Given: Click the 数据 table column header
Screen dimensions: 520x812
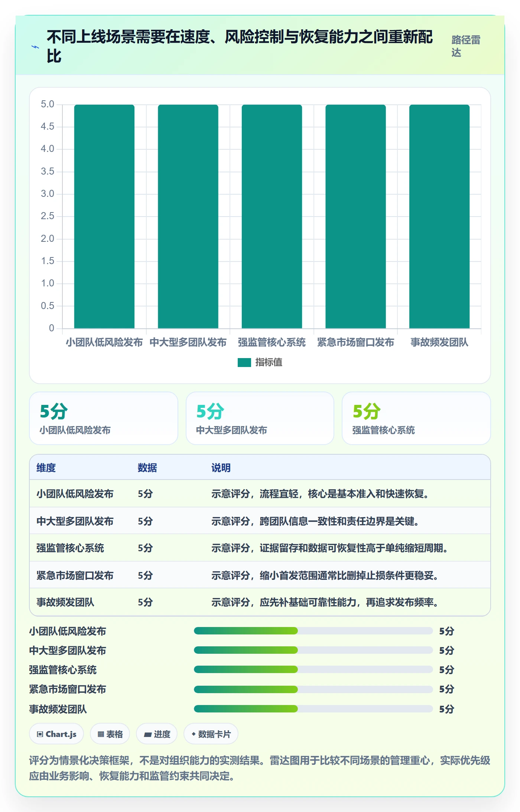Looking at the screenshot, I should (x=147, y=468).
